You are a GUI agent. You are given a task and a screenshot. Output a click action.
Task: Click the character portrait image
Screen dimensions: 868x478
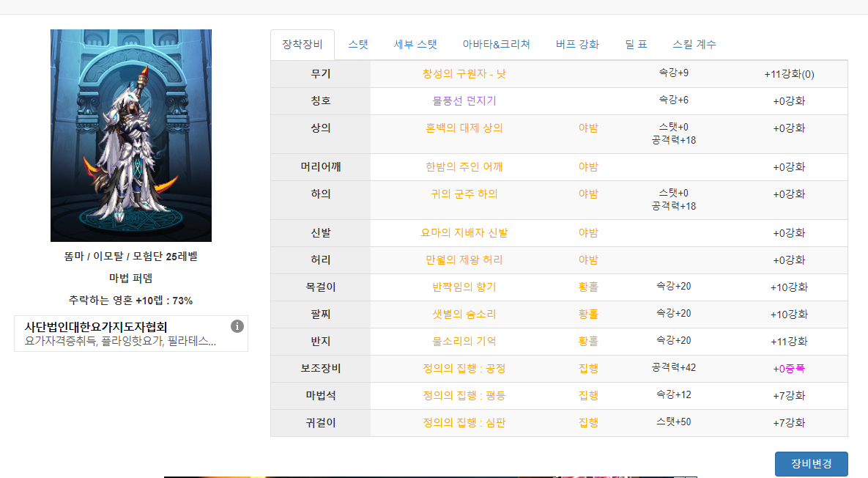[x=131, y=135]
